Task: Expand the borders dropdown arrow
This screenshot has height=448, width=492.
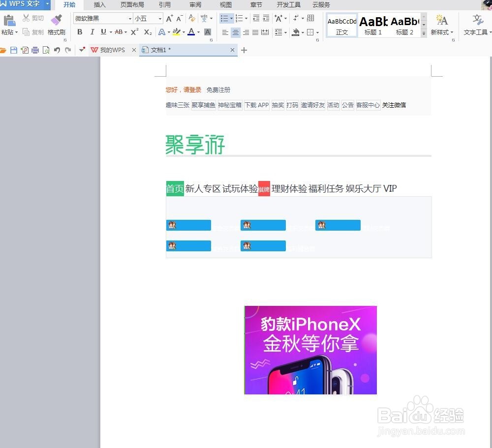Action: tap(317, 32)
